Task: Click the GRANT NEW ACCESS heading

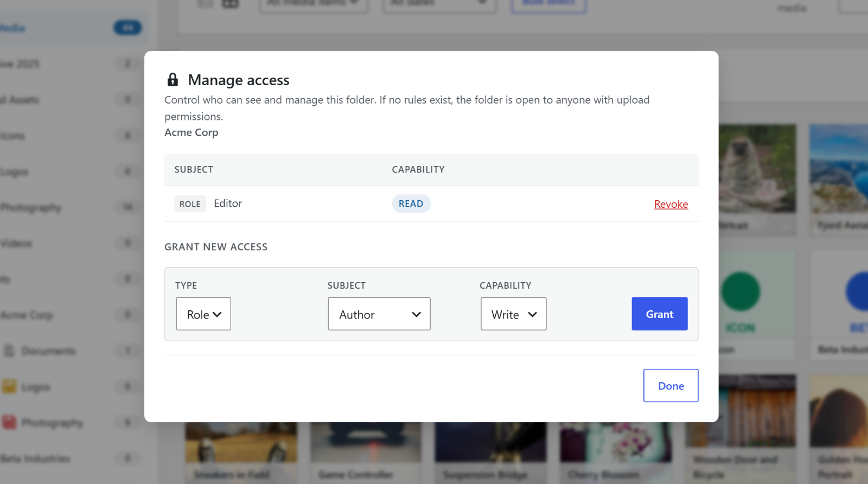Action: pos(216,247)
